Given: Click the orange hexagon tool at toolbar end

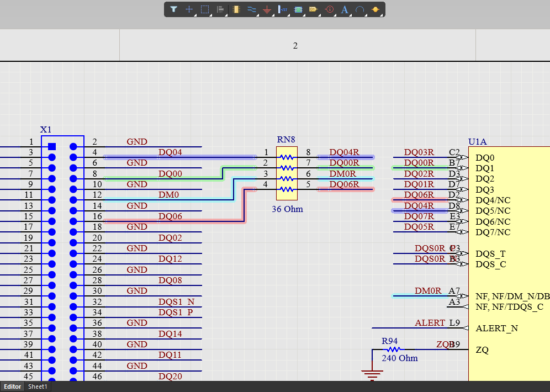Looking at the screenshot, I should (x=376, y=9).
